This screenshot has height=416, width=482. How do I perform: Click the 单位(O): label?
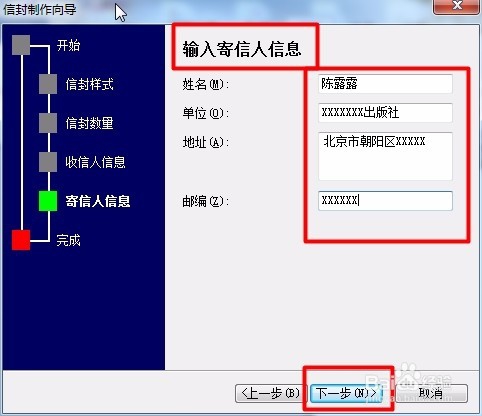(x=206, y=113)
